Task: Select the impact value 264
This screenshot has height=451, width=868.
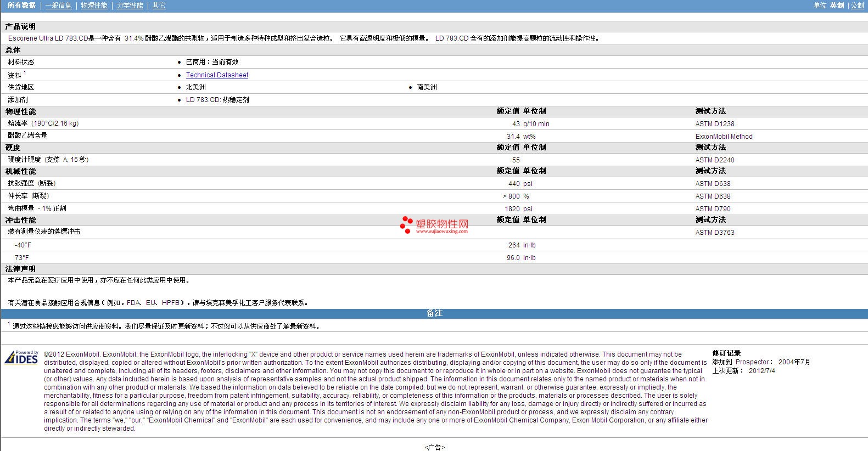Action: (x=514, y=245)
